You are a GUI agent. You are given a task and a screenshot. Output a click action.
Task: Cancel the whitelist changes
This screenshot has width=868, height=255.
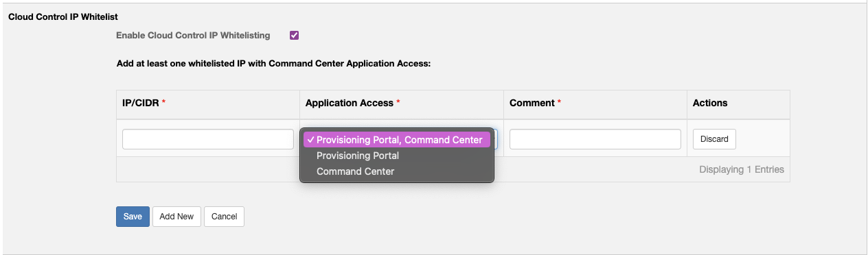[224, 217]
